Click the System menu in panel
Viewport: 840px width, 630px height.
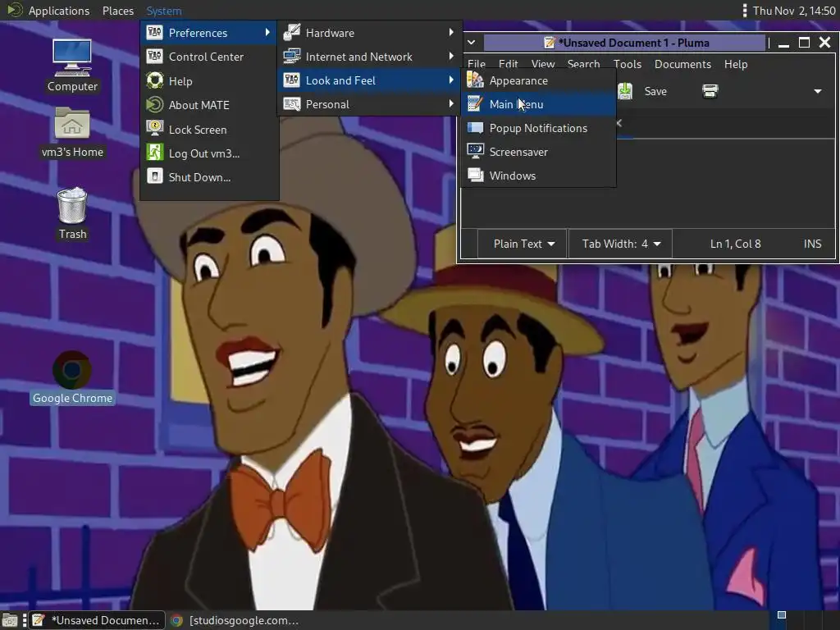[164, 11]
